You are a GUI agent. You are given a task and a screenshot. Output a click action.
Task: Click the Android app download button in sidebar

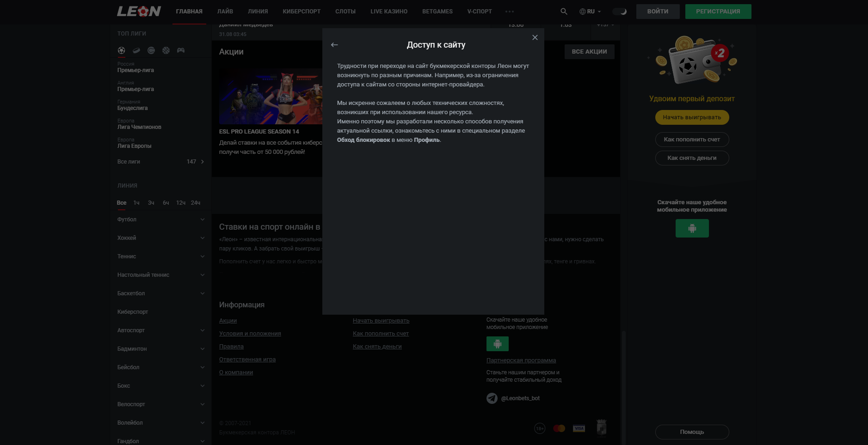pyautogui.click(x=692, y=228)
